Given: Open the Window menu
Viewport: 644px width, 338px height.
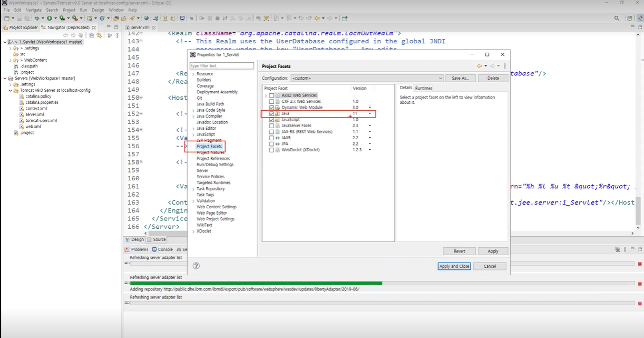Looking at the screenshot, I should pos(116,10).
